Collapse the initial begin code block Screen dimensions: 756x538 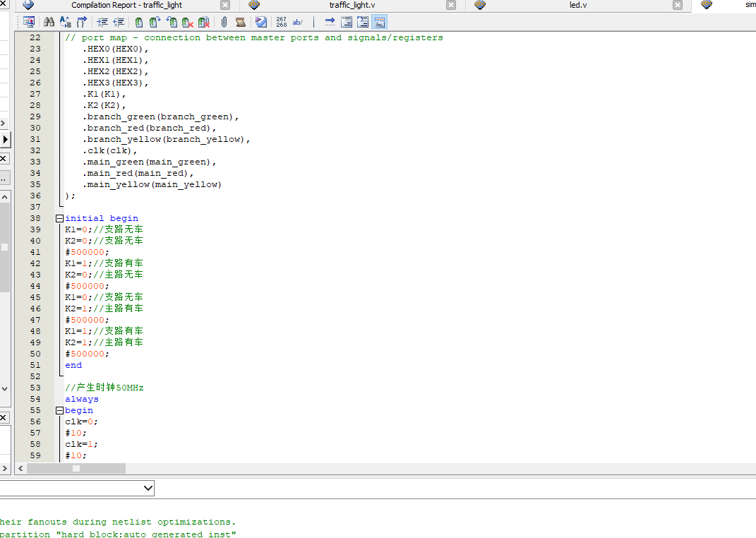[x=59, y=218]
